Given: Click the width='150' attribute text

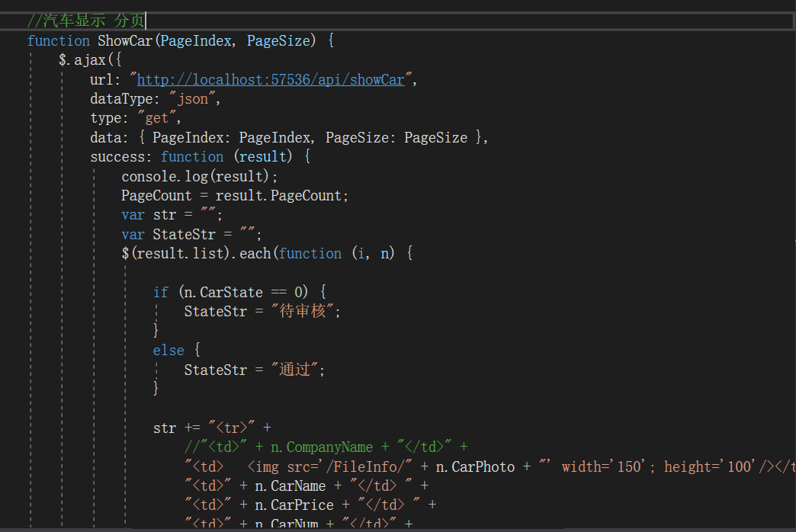Looking at the screenshot, I should [x=603, y=466].
